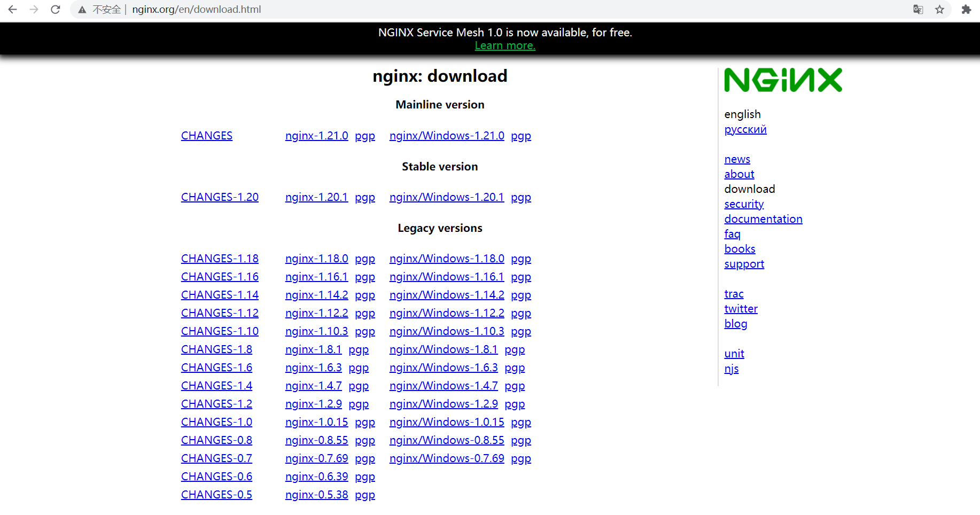Download nginx-1.4.7

[314, 386]
